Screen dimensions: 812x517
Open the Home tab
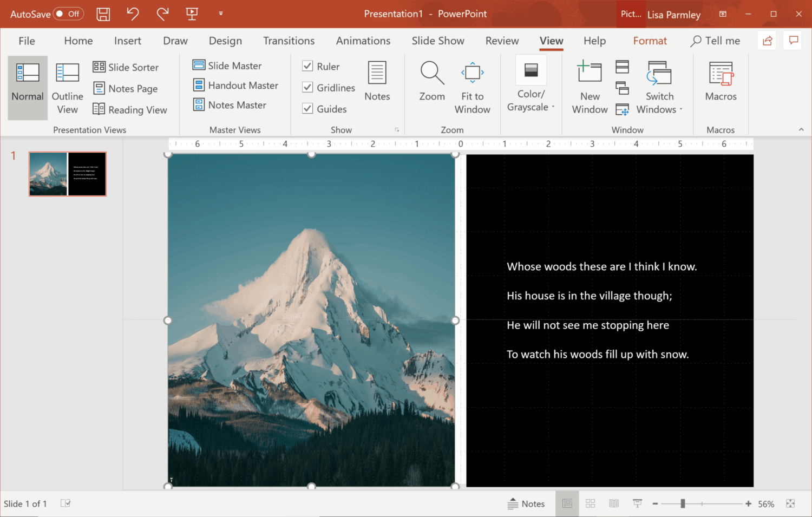tap(78, 41)
